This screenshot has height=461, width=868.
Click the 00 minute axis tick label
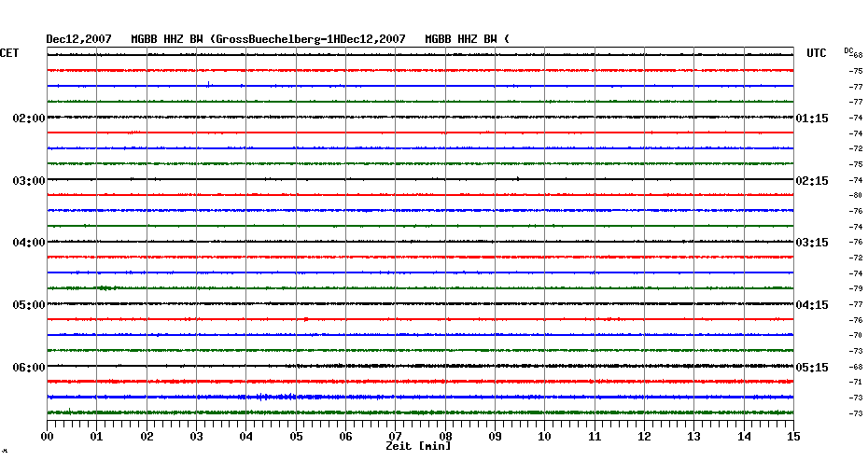point(47,437)
